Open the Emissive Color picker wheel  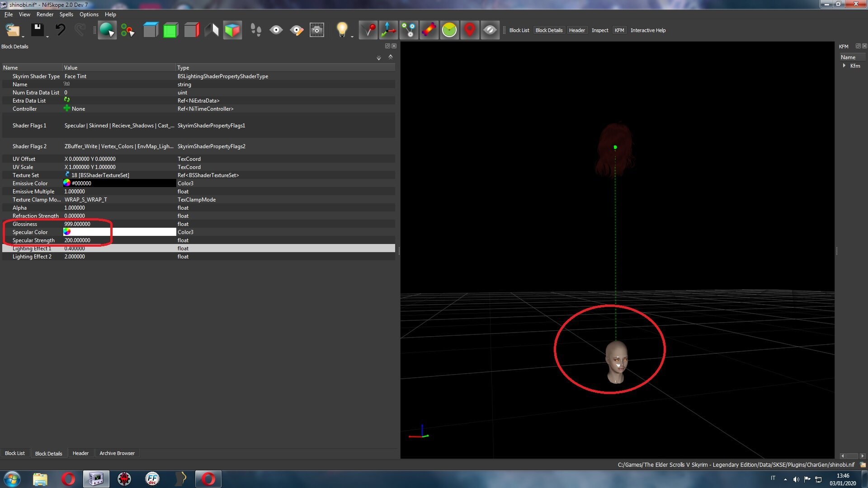[67, 183]
